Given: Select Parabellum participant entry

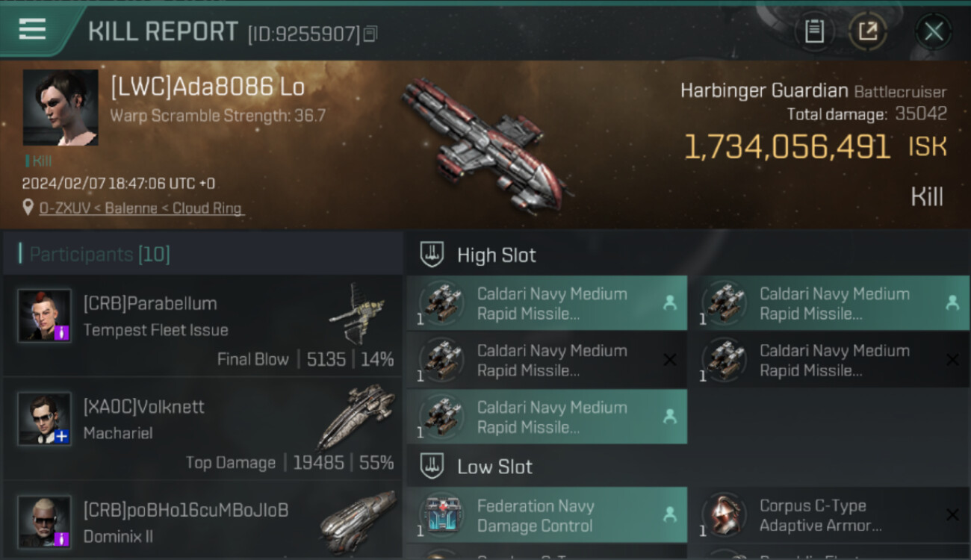Looking at the screenshot, I should click(x=202, y=326).
